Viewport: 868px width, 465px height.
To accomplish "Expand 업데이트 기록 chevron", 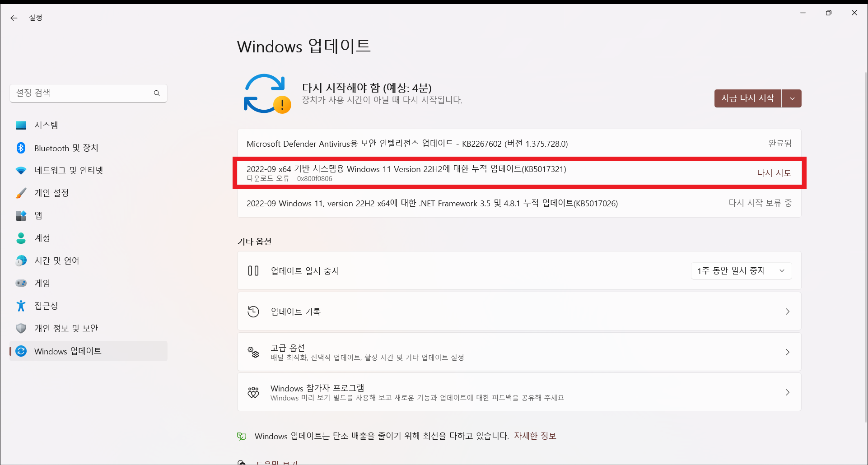I will tap(788, 312).
